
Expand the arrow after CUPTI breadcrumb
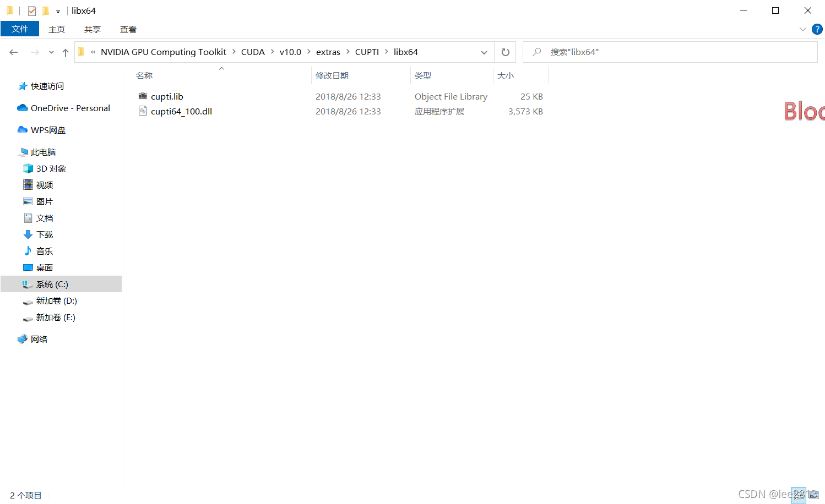pos(386,52)
